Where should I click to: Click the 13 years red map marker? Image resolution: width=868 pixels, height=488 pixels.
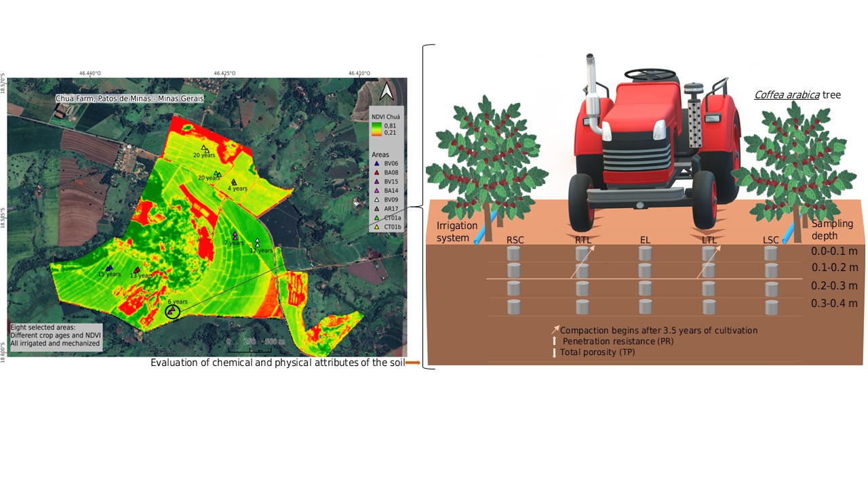click(x=137, y=270)
